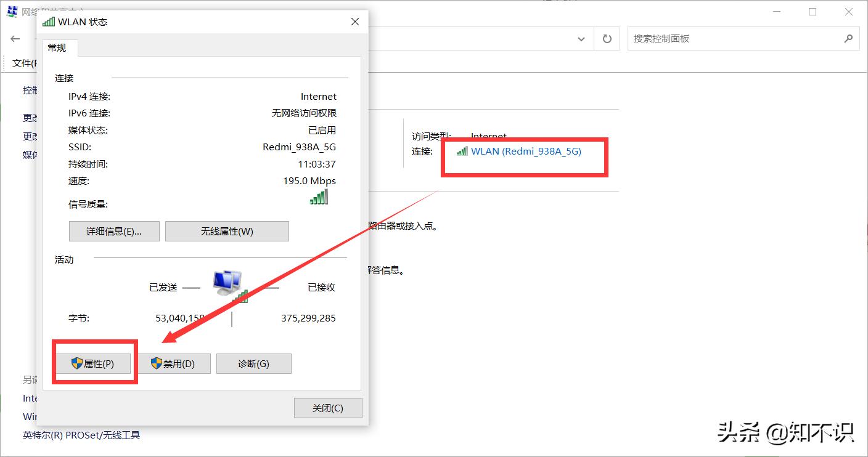Viewport: 868px width, 457px height.
Task: Click the green signal quality bars icon
Action: tap(319, 197)
